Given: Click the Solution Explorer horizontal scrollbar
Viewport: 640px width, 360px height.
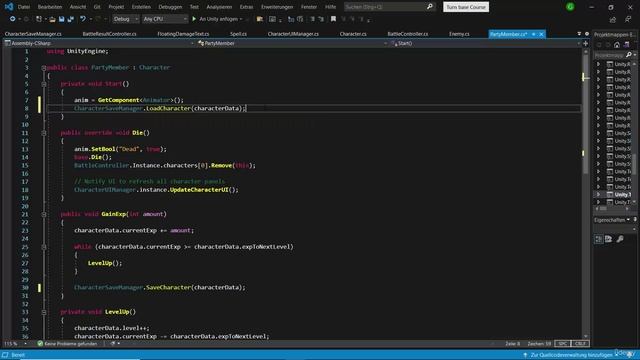Looking at the screenshot, I should [613, 209].
